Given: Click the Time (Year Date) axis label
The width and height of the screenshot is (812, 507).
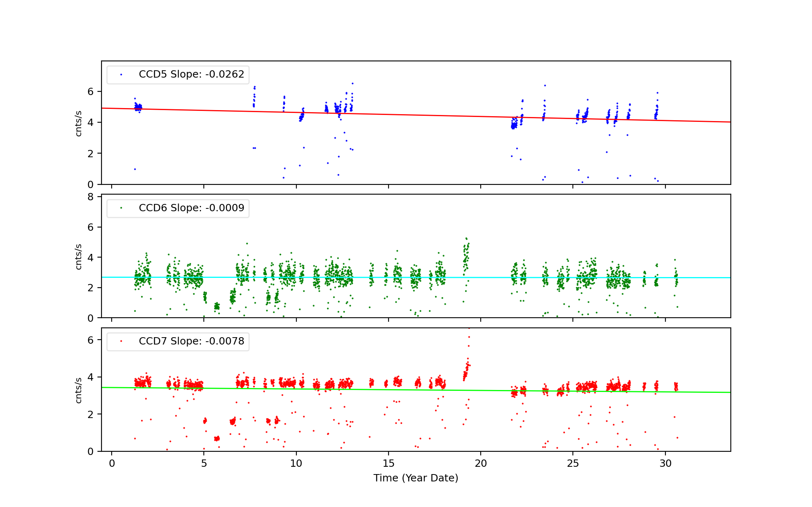Looking at the screenshot, I should [x=416, y=478].
